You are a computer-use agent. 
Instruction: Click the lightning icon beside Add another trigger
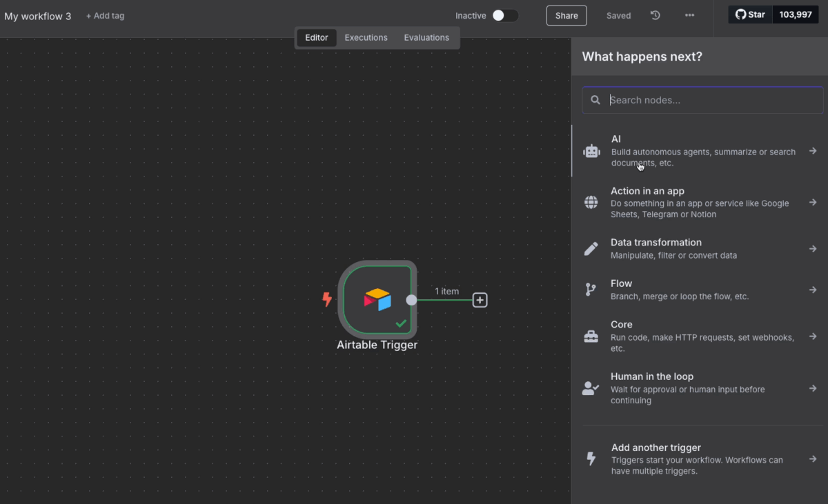(x=591, y=459)
